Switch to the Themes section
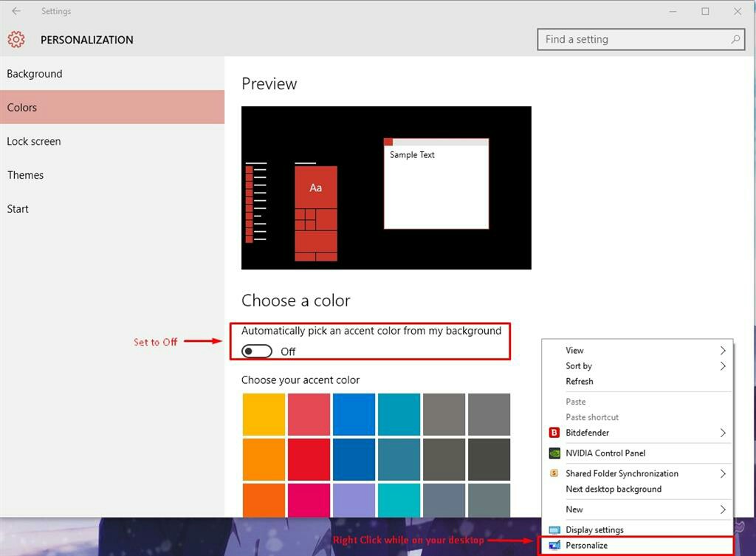 (x=25, y=175)
